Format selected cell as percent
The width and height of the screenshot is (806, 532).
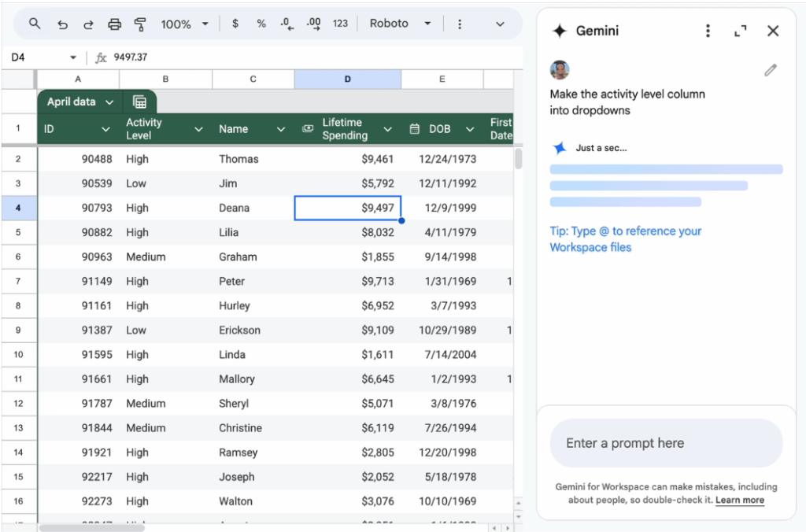click(261, 24)
